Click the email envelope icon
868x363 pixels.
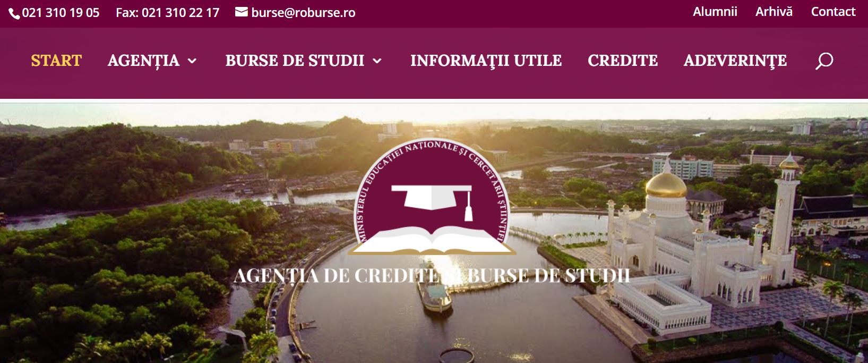[242, 12]
